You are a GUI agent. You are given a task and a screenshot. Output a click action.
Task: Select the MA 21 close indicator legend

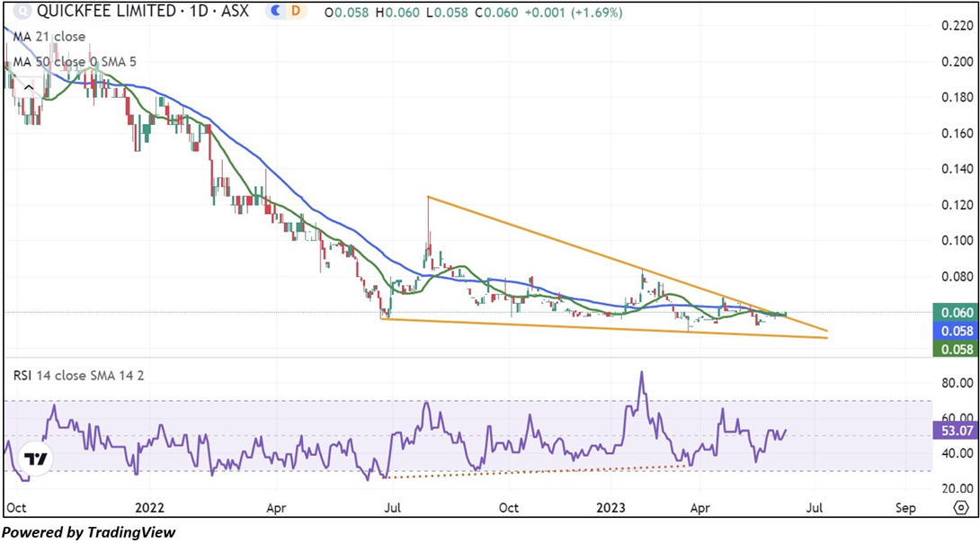coord(49,36)
